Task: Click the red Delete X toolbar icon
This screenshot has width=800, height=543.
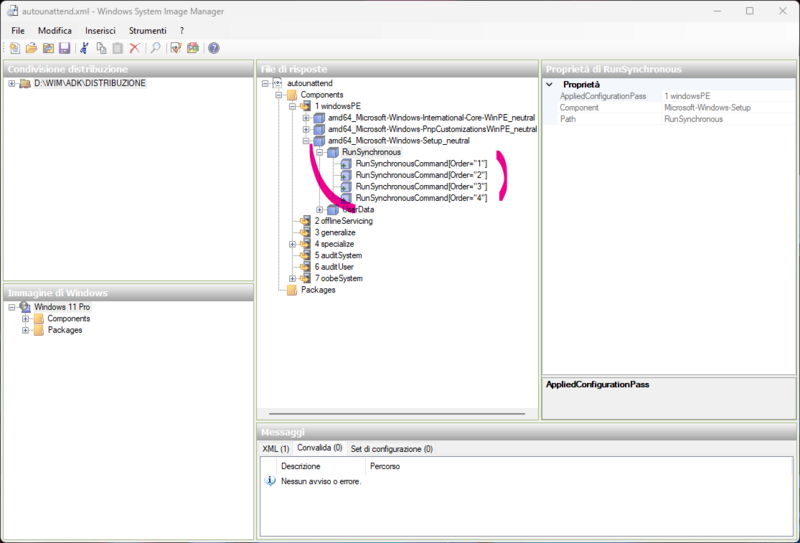Action: [x=134, y=48]
